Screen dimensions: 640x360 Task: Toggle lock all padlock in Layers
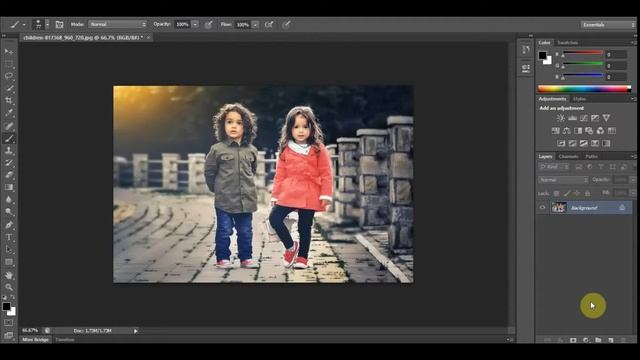[587, 193]
